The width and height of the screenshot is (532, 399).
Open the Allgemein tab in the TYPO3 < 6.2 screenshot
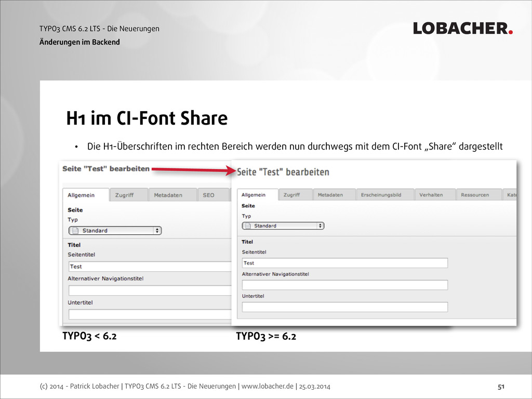coord(86,195)
